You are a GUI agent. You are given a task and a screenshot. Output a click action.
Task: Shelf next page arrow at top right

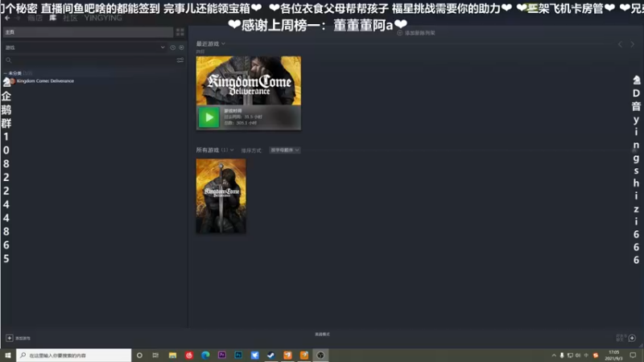[x=633, y=44]
